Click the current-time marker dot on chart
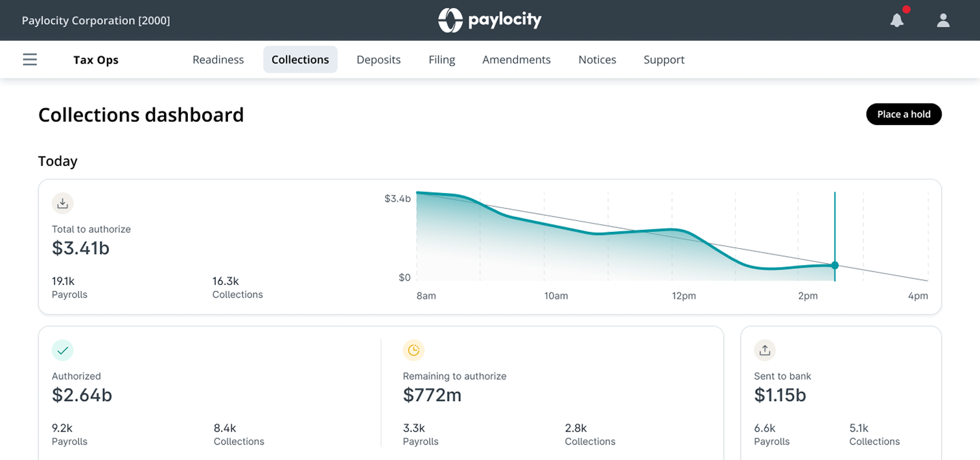Screen dimensions: 980x460 coord(835,265)
